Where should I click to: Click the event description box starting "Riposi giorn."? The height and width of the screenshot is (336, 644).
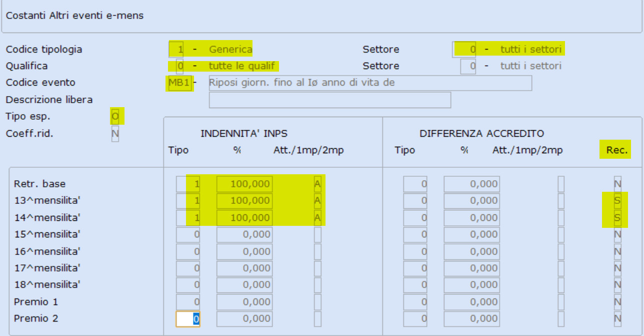click(370, 83)
